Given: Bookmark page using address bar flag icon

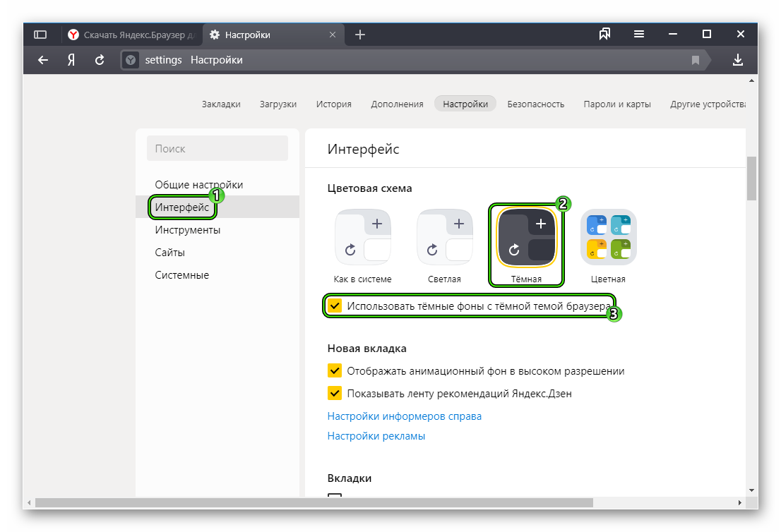Looking at the screenshot, I should pos(696,60).
